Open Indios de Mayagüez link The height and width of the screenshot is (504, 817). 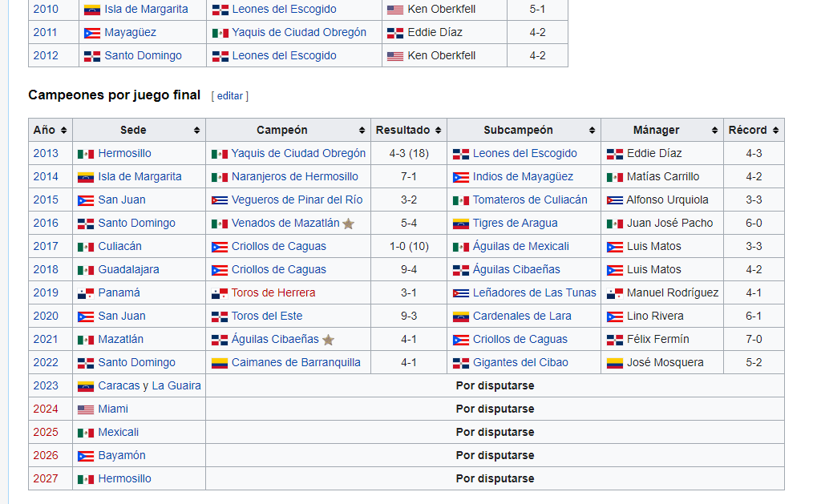click(x=523, y=177)
